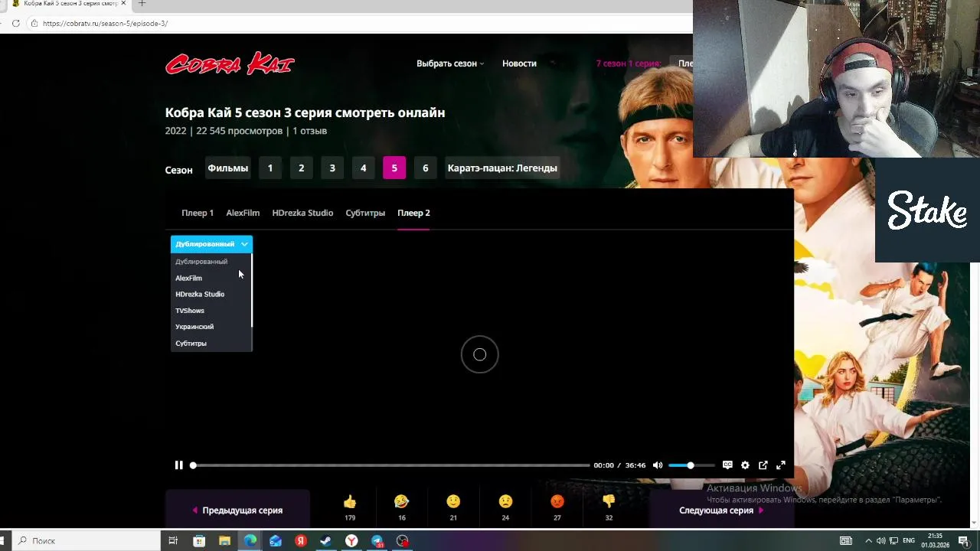Adjust the player volume slider
This screenshot has width=980, height=551.
[x=691, y=465]
